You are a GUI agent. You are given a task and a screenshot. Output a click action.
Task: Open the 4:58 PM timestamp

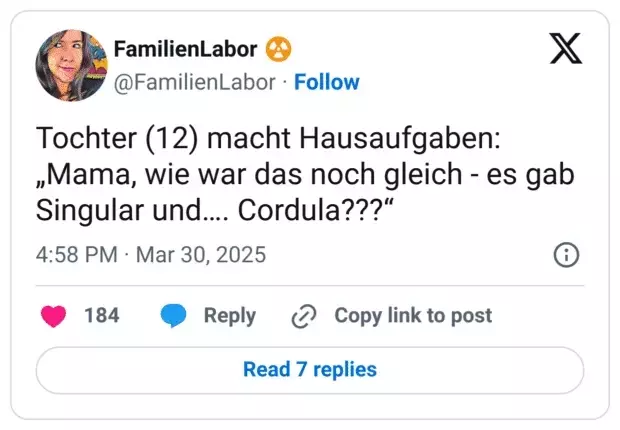pos(77,254)
